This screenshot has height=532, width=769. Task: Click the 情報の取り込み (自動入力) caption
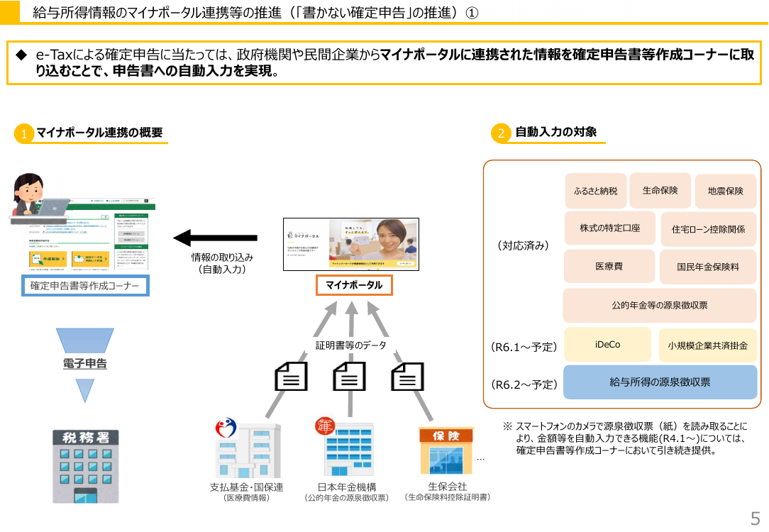click(222, 263)
